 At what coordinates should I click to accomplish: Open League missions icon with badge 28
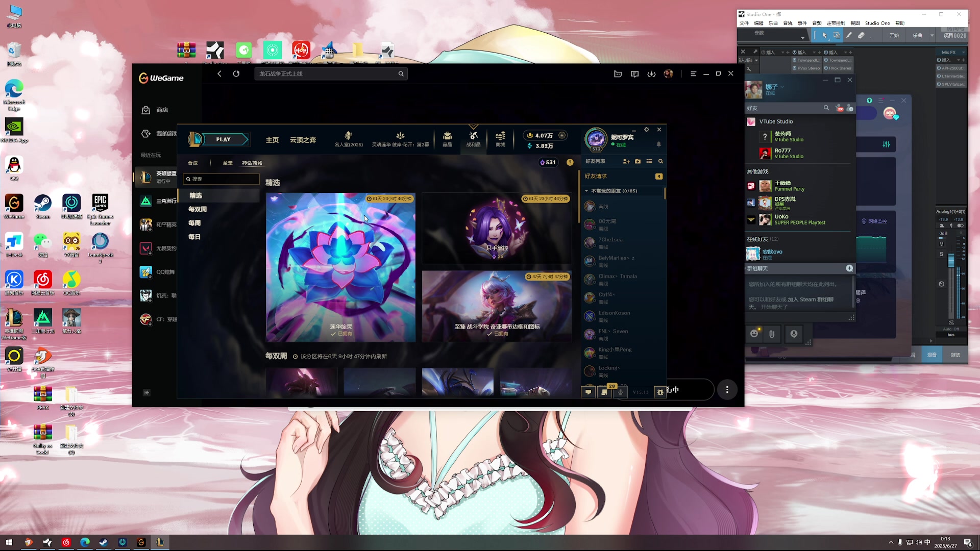pyautogui.click(x=605, y=392)
